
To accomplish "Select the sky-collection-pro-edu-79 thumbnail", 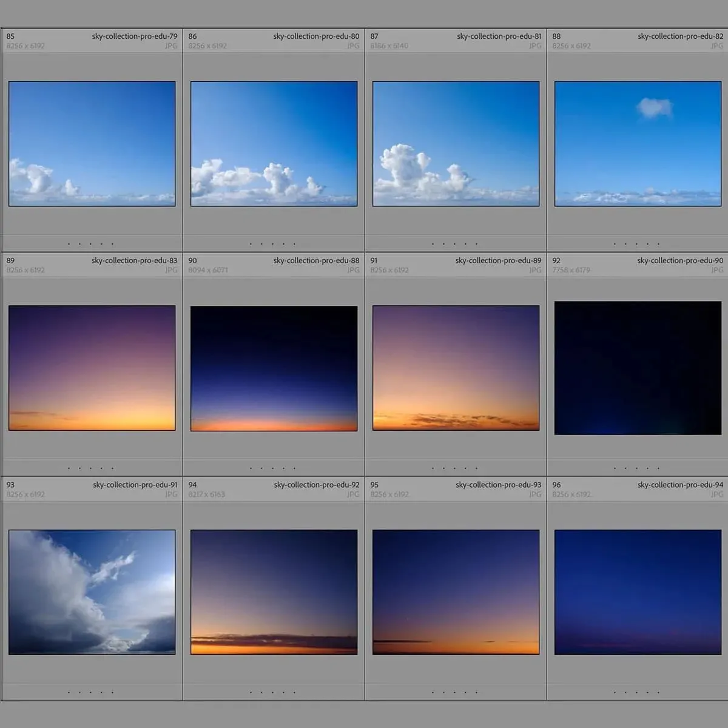I will tap(92, 144).
